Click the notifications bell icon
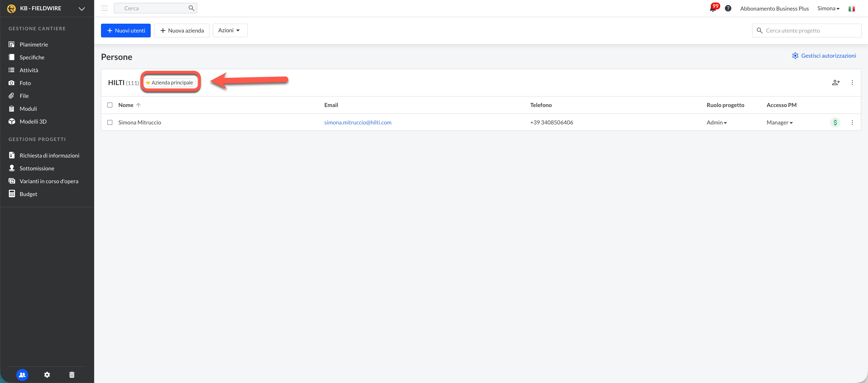Screen dimensions: 868x383 (713, 9)
